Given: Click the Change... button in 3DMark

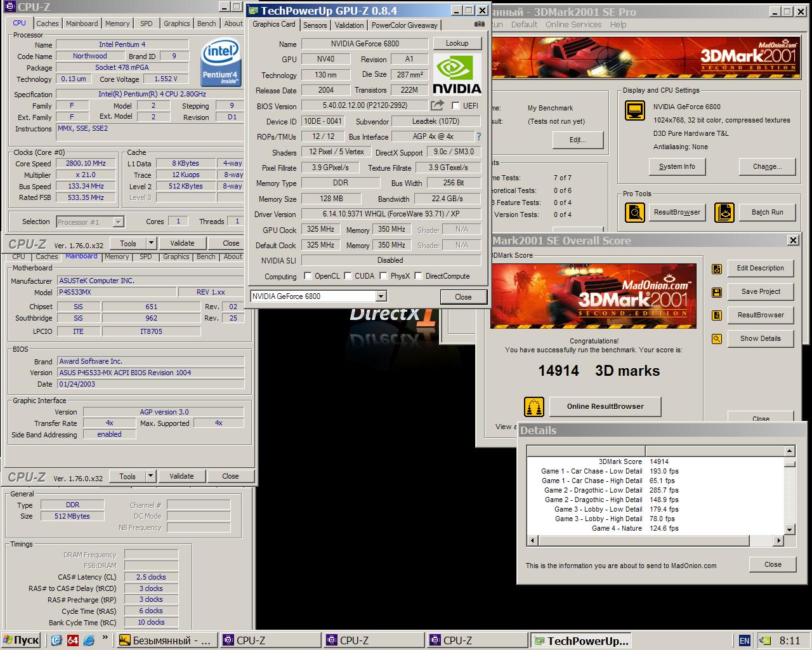Looking at the screenshot, I should tap(768, 166).
